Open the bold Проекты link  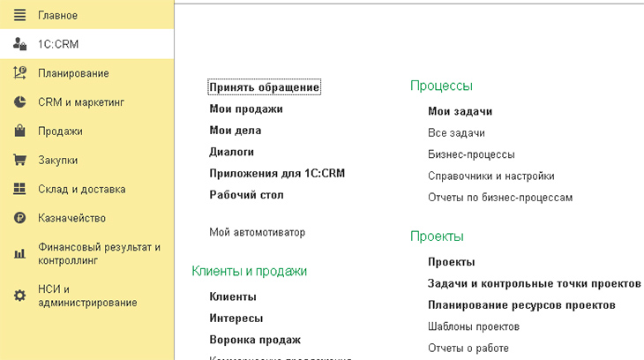pyautogui.click(x=452, y=262)
